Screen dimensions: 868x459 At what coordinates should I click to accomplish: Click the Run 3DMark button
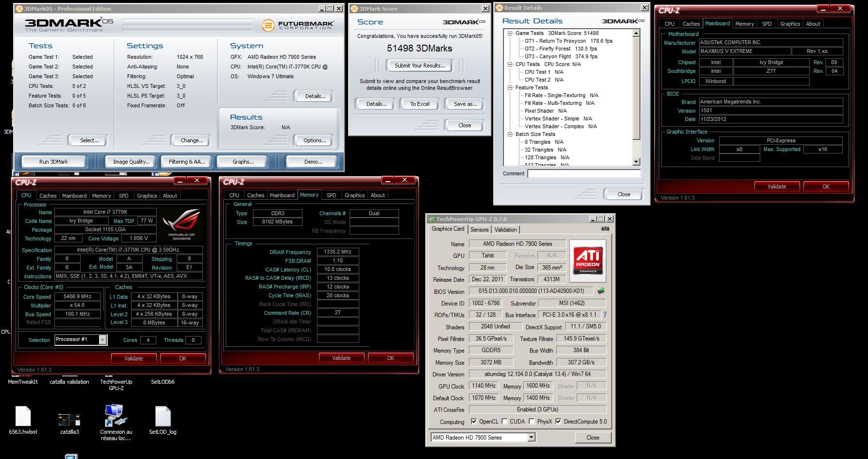point(53,162)
